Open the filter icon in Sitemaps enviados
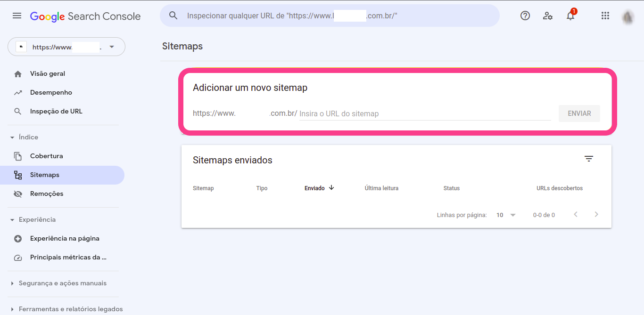 [589, 159]
